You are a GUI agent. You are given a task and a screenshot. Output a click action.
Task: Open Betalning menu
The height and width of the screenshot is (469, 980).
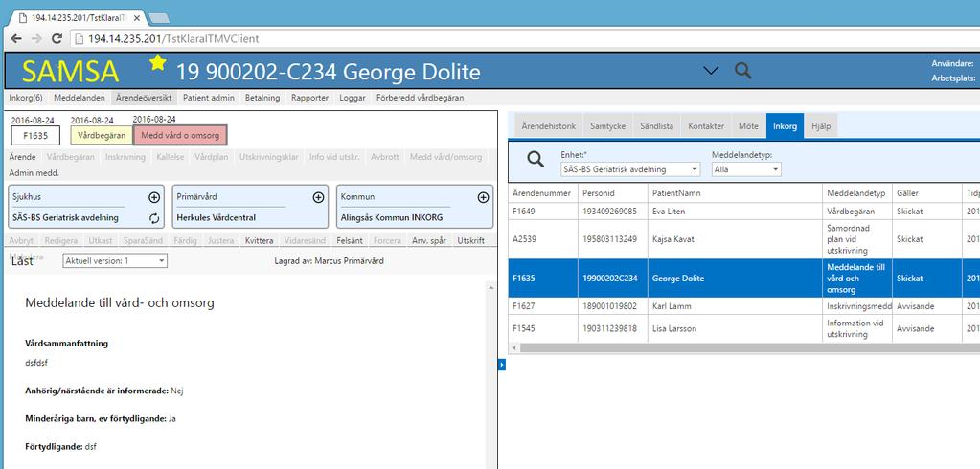[x=262, y=98]
